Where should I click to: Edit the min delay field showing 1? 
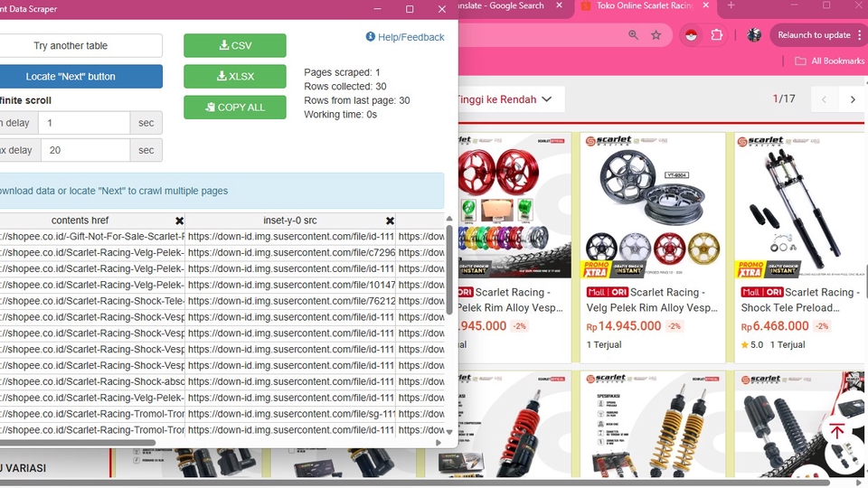click(x=84, y=123)
